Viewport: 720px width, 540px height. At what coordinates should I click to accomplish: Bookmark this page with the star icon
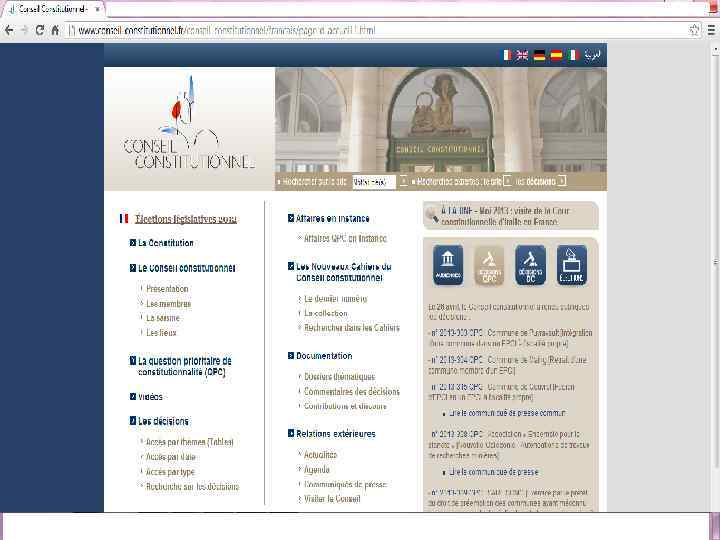click(x=694, y=30)
